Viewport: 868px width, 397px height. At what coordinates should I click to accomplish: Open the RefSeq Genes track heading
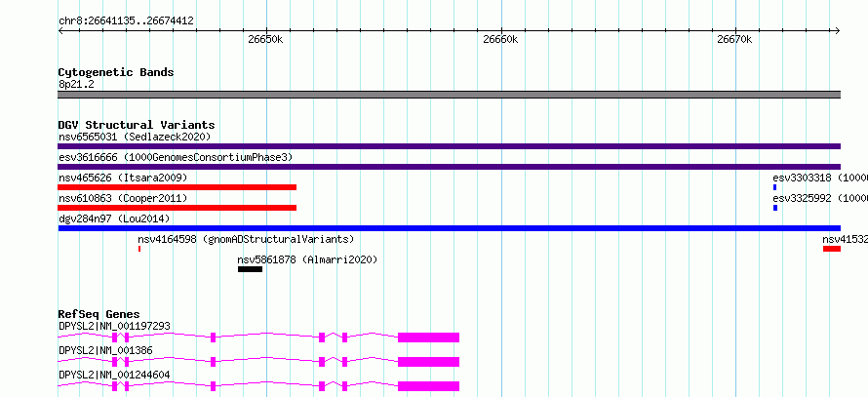tap(99, 314)
